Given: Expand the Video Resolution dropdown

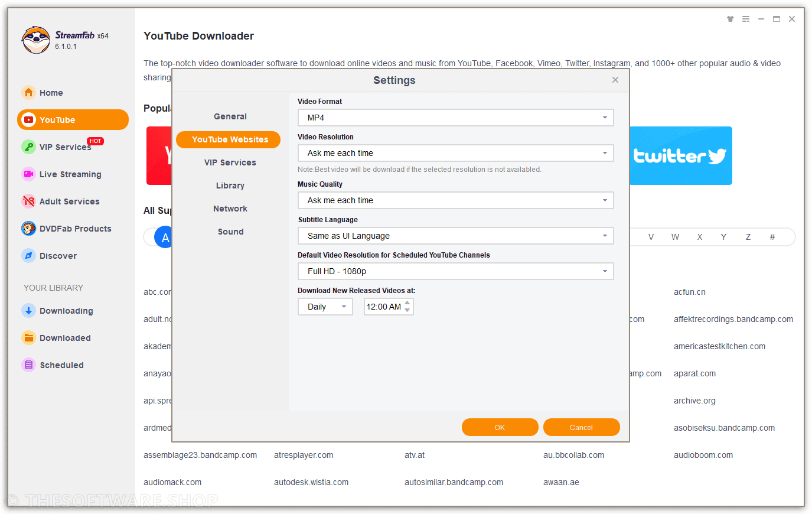Looking at the screenshot, I should pyautogui.click(x=456, y=153).
